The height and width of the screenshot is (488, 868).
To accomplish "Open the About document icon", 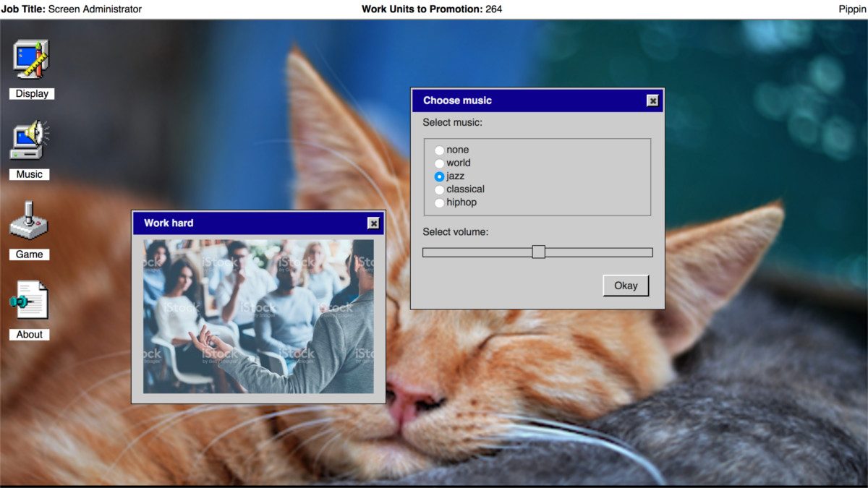I will [x=29, y=300].
